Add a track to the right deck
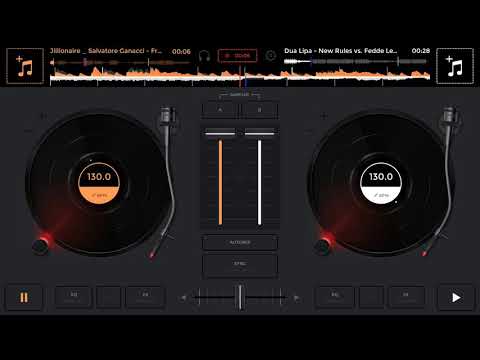 (x=455, y=66)
